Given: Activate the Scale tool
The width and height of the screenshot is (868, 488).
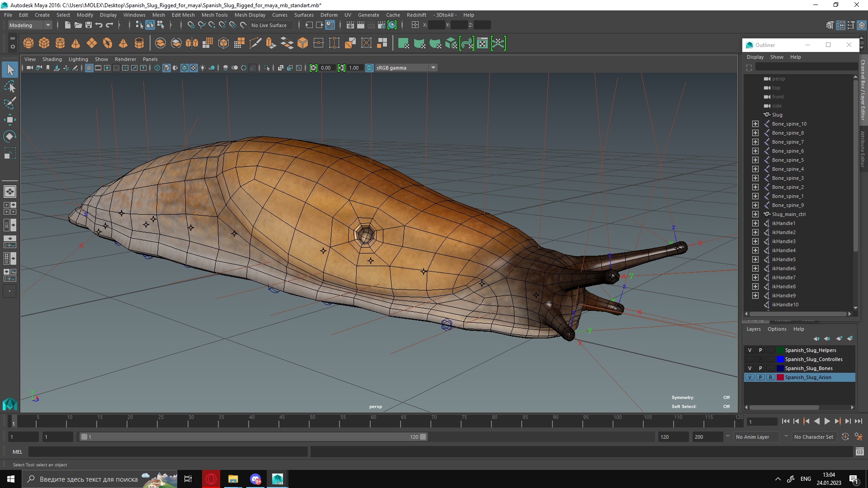Looking at the screenshot, I should coord(10,153).
